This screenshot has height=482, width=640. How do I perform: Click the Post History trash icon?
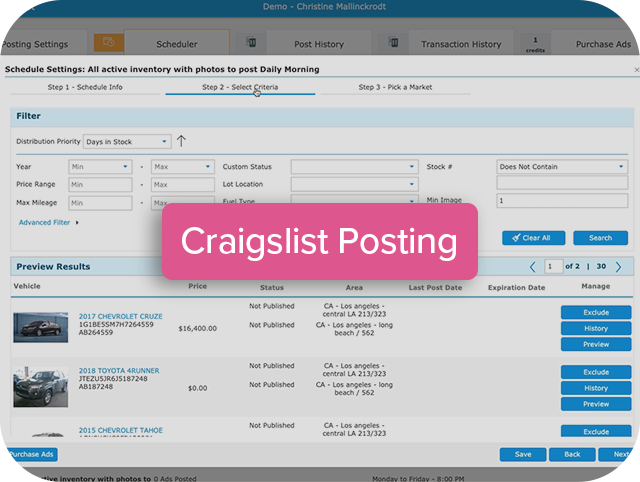(251, 43)
